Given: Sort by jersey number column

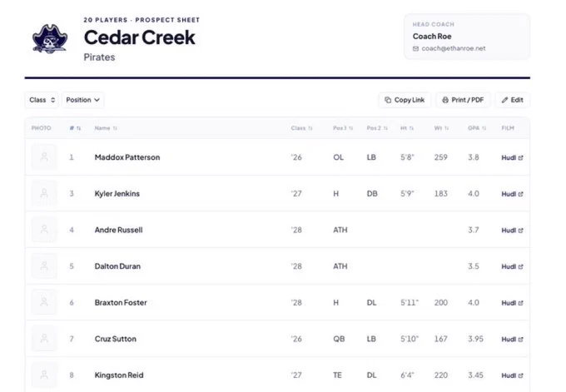Looking at the screenshot, I should pos(75,128).
